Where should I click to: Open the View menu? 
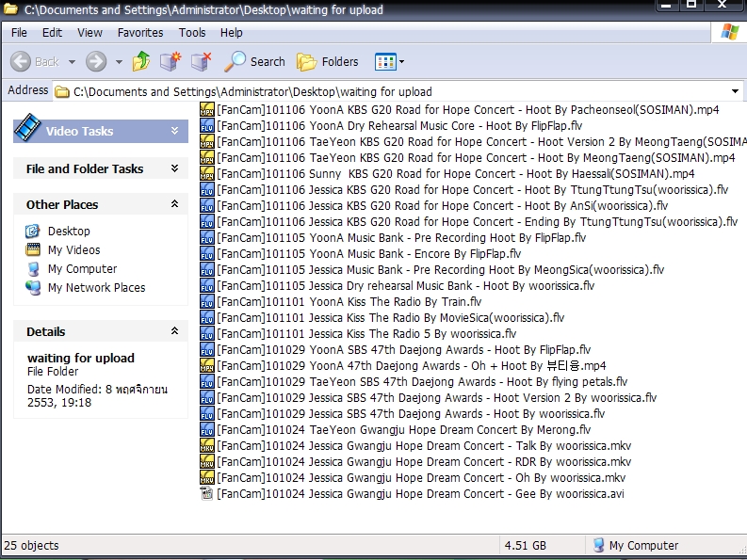(89, 32)
